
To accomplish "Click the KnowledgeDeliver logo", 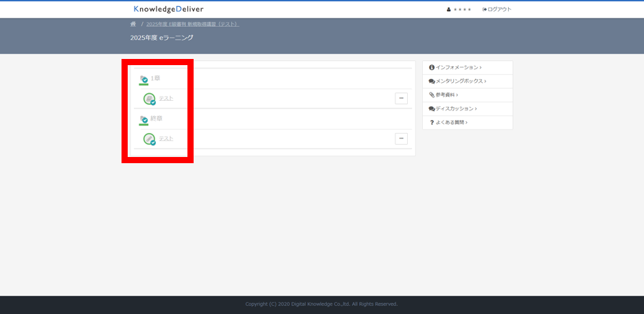I will coord(168,10).
